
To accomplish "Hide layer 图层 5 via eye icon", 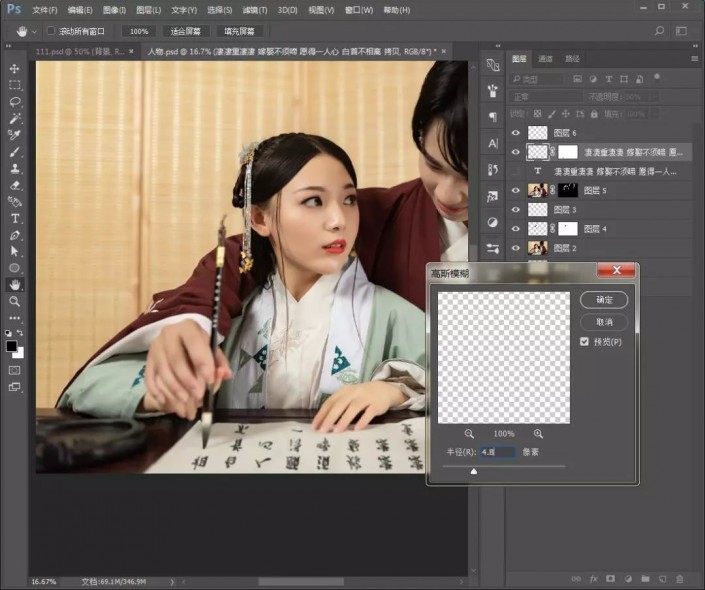I will click(x=516, y=190).
